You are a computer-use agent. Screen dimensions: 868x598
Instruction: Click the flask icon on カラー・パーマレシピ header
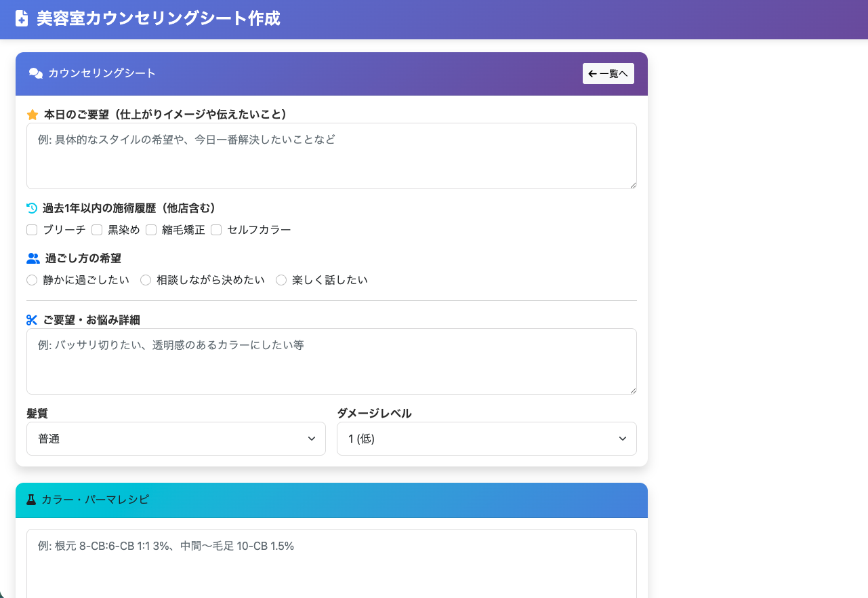(x=33, y=500)
